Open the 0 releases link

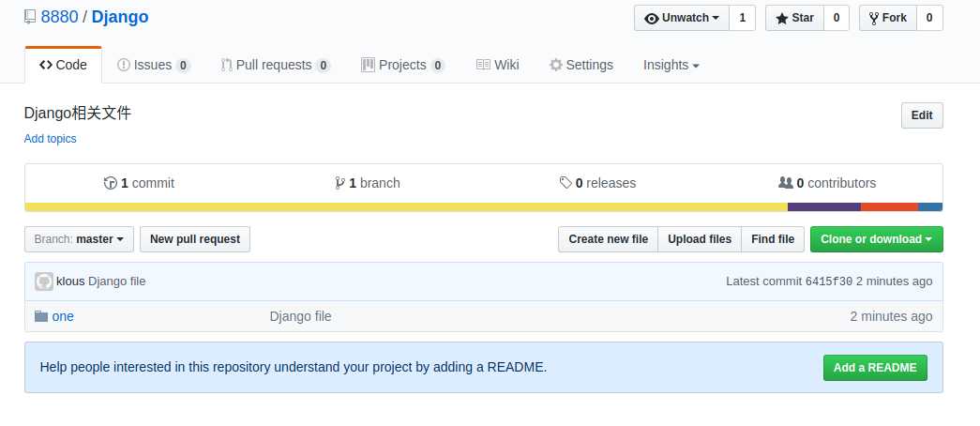click(597, 183)
